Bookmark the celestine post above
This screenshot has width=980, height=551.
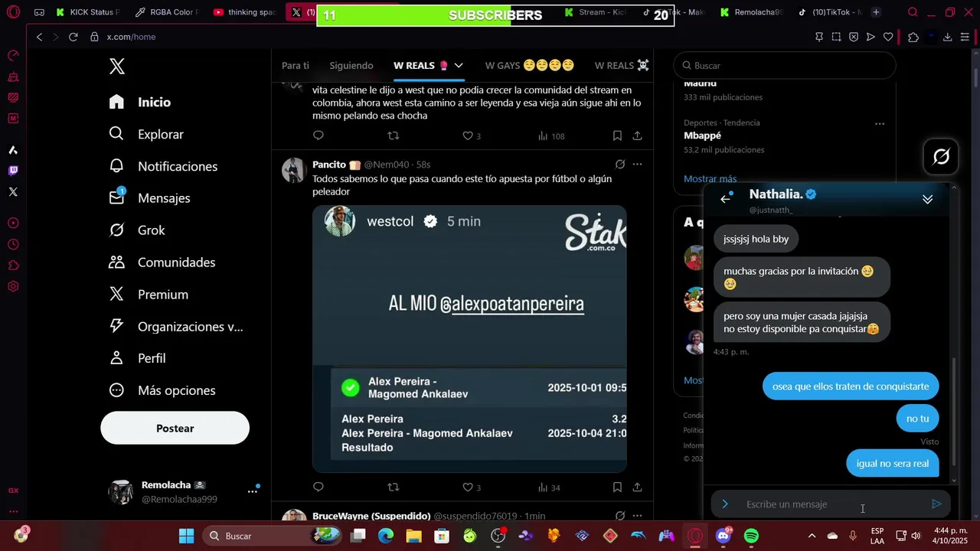[x=617, y=136]
